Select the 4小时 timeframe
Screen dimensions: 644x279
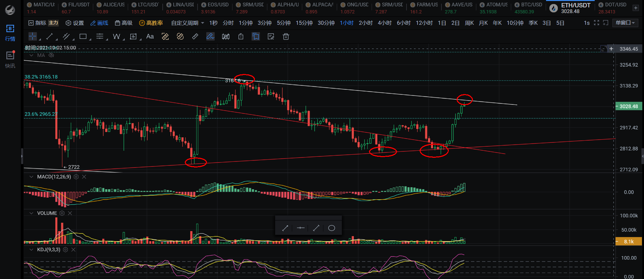(384, 23)
